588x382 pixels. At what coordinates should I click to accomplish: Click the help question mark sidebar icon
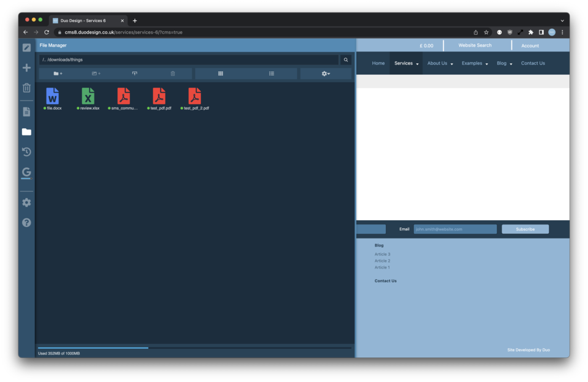click(x=26, y=223)
